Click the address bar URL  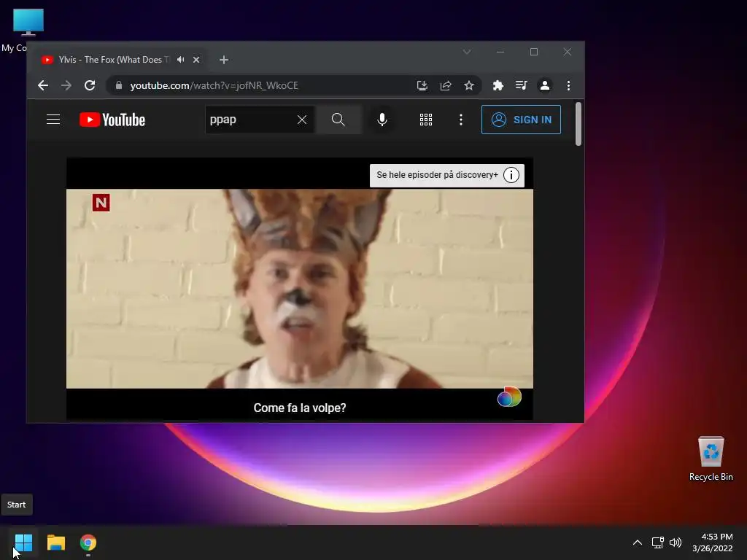pos(214,85)
